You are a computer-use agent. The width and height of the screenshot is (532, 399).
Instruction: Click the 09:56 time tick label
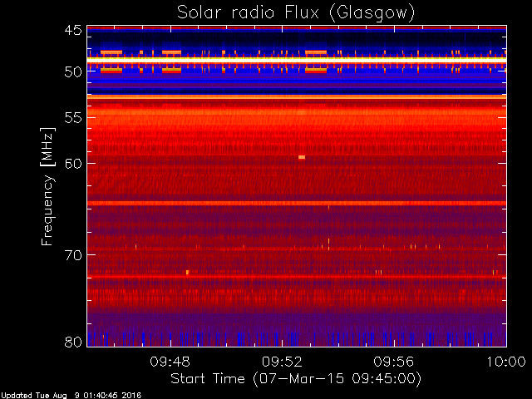tap(394, 362)
